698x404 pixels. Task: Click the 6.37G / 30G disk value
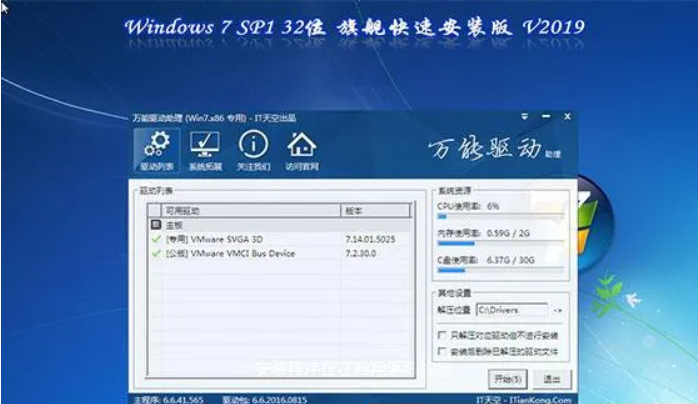[x=511, y=260]
